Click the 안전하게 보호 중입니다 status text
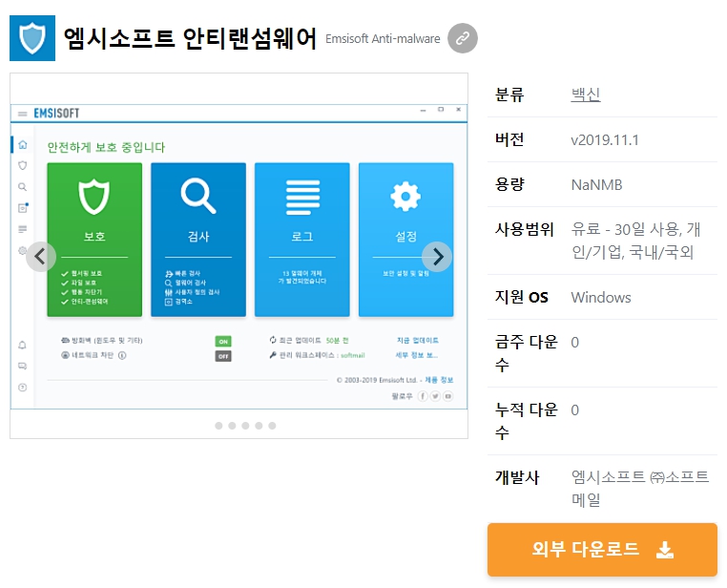 [106, 147]
